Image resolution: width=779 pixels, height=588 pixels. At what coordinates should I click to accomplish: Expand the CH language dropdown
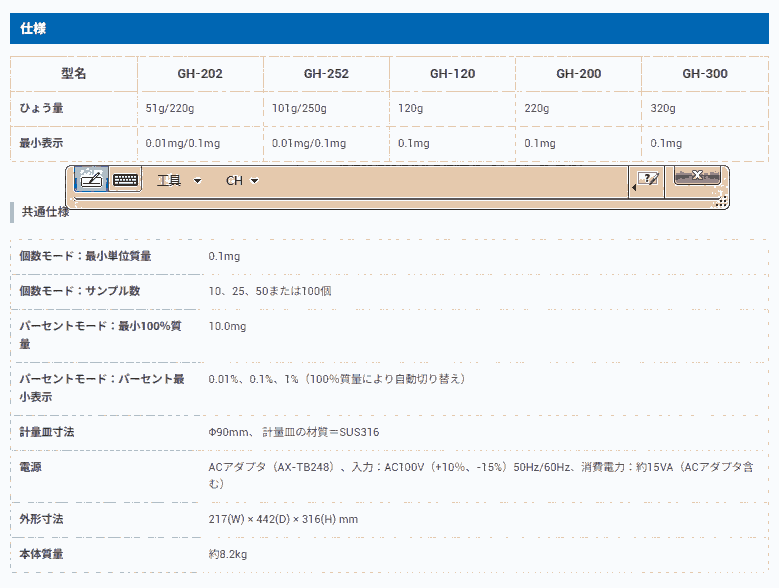click(x=242, y=181)
